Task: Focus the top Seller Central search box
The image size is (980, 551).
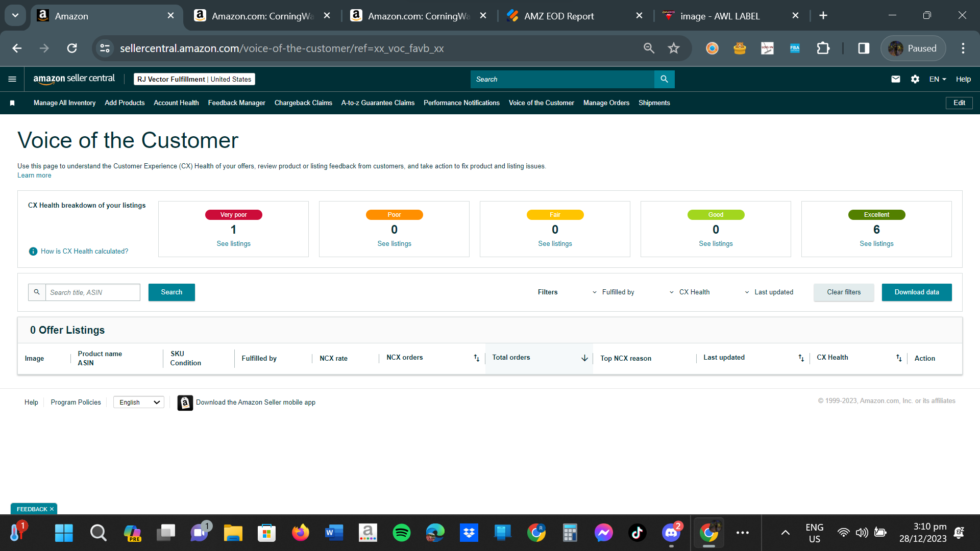Action: 562,79
